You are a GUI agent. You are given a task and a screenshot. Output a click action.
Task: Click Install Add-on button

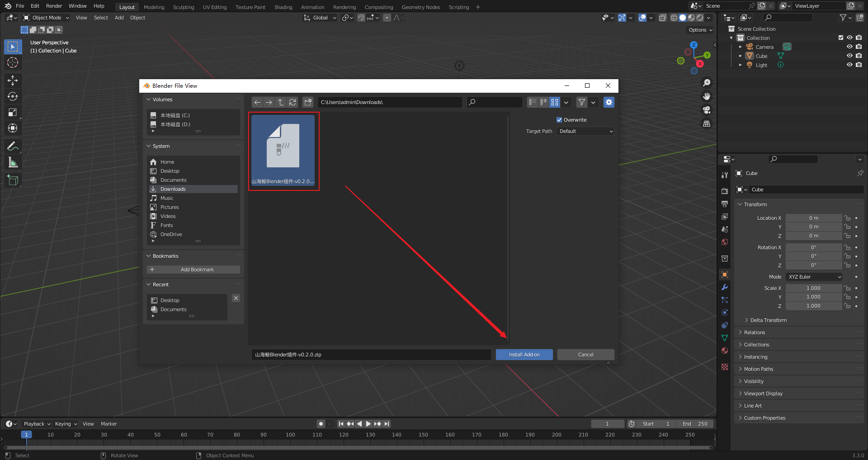pos(524,355)
